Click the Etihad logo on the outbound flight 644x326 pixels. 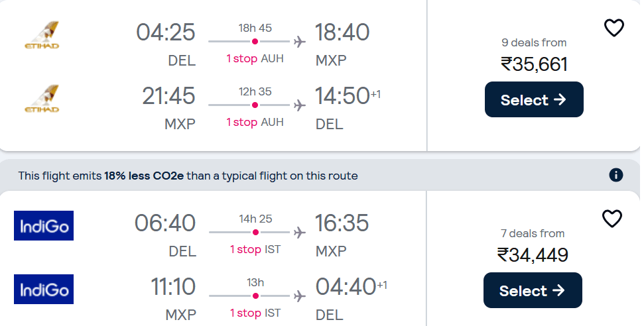42,35
